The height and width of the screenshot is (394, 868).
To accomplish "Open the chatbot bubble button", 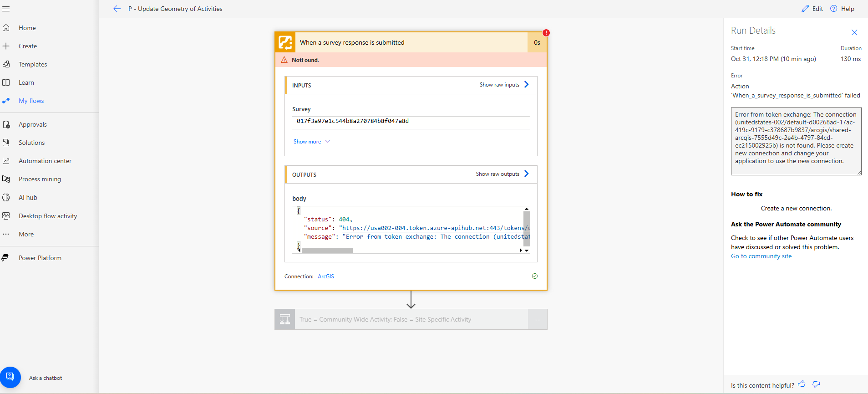I will point(10,377).
